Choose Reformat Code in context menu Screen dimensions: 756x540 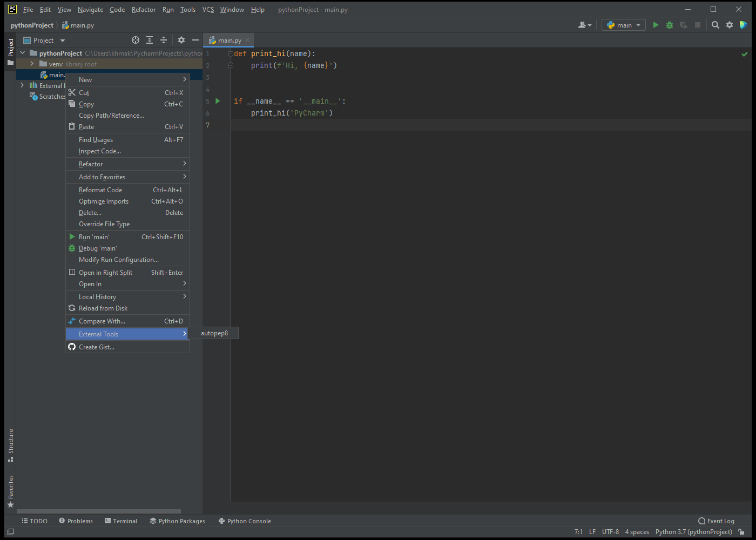100,190
